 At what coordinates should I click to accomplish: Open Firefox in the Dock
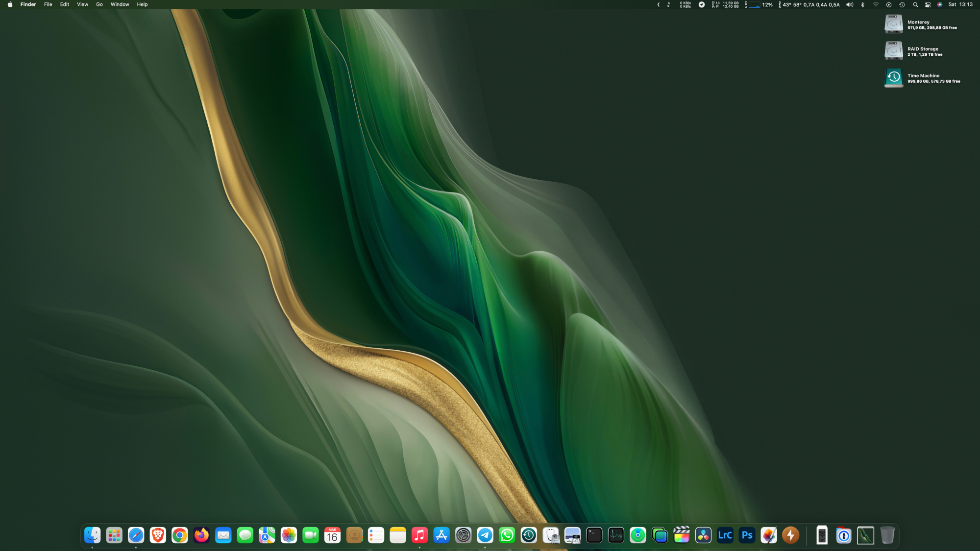[201, 535]
